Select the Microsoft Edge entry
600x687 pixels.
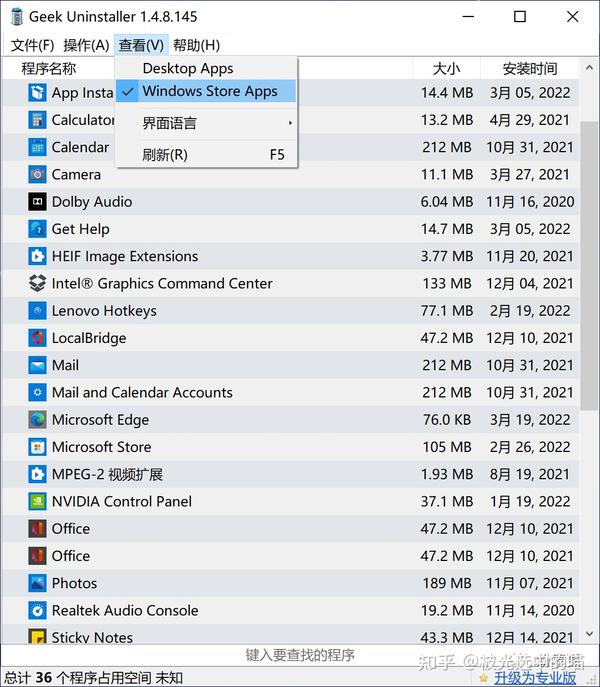(100, 420)
